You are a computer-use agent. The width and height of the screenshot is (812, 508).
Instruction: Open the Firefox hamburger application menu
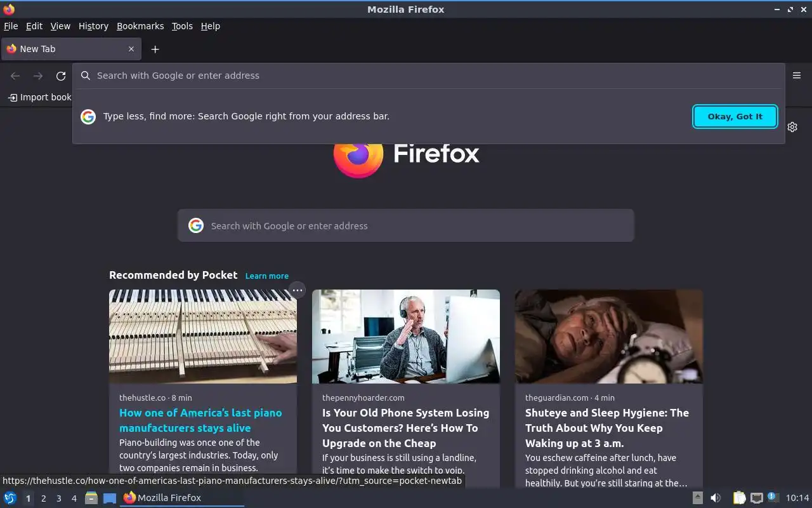[797, 76]
